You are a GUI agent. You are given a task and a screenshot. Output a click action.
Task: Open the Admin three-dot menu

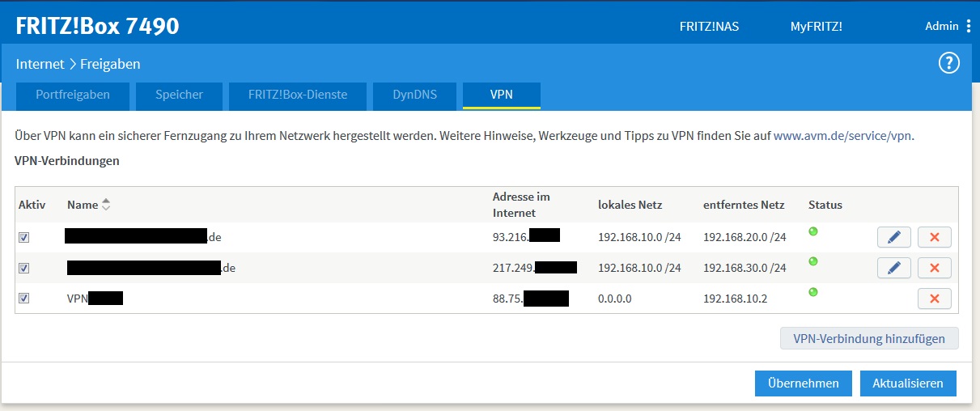[x=969, y=27]
